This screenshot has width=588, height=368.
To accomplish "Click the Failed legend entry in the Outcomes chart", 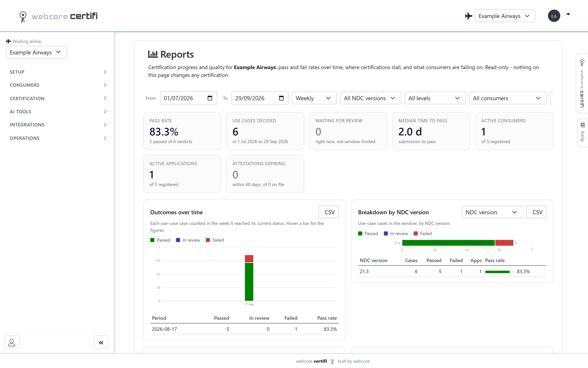I will click(x=215, y=240).
